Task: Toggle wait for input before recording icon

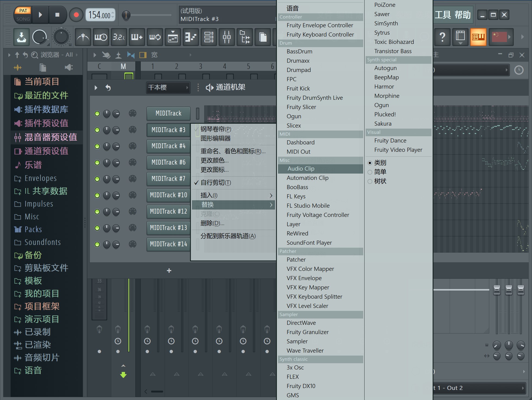Action: (101, 37)
